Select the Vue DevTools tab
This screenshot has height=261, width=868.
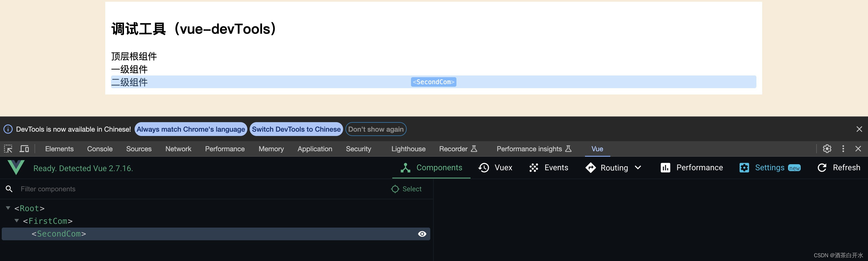point(597,149)
